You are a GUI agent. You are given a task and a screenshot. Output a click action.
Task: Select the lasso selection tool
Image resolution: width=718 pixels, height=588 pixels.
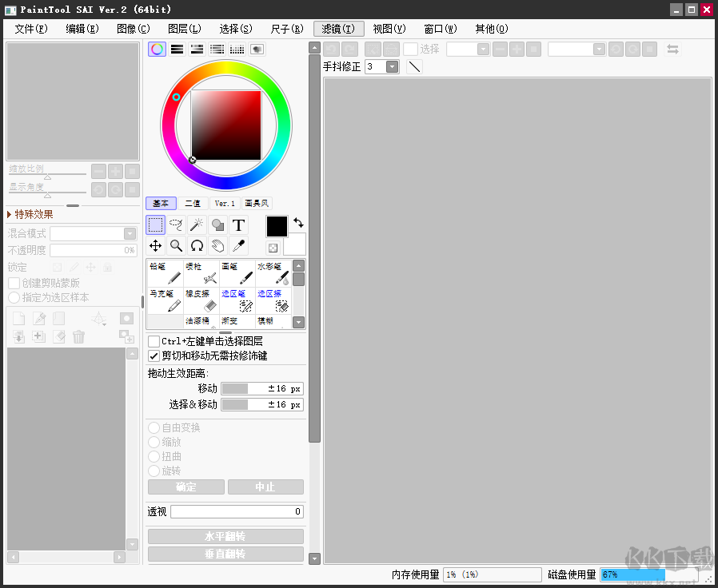click(176, 225)
